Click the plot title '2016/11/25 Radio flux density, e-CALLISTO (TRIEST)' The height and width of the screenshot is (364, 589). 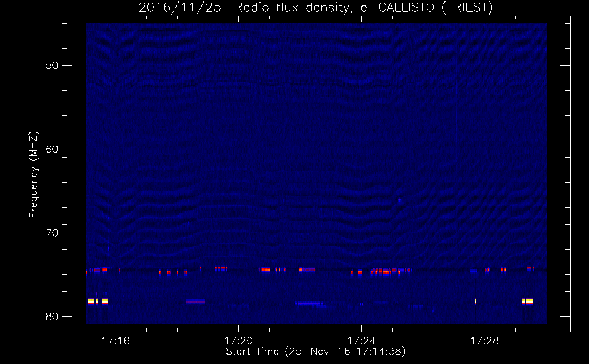point(316,7)
